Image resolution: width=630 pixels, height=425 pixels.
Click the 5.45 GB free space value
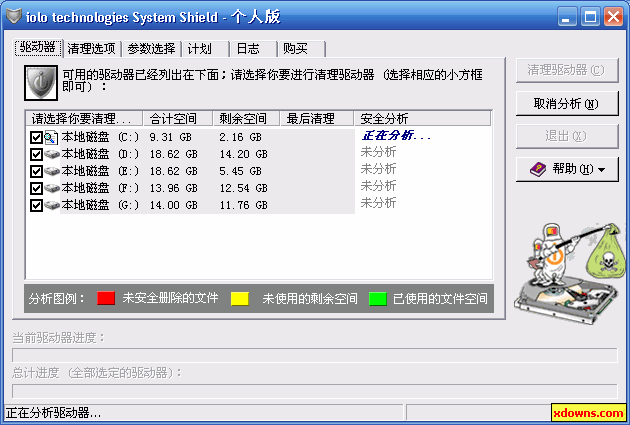tap(240, 171)
